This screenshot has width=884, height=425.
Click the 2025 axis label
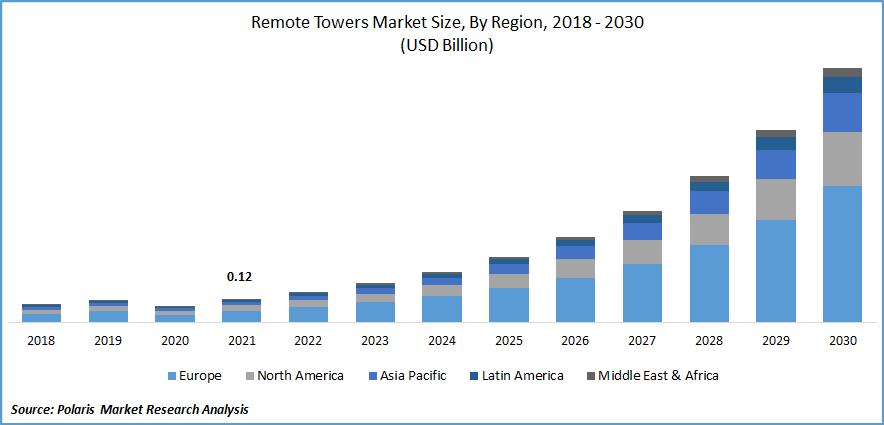(x=509, y=341)
